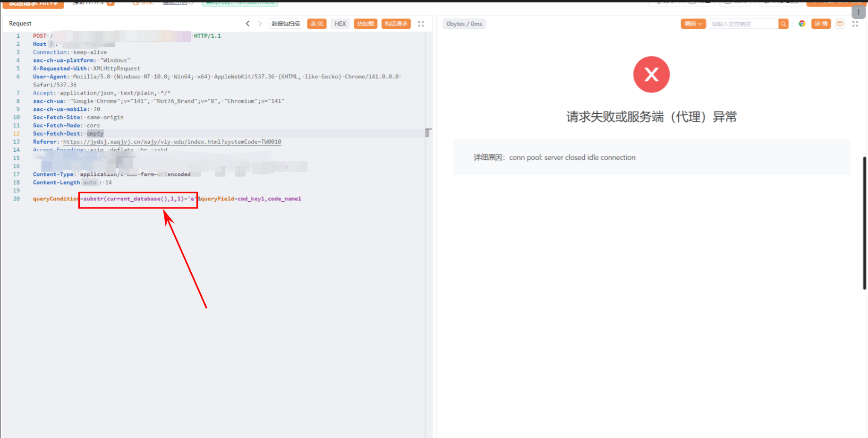
Task: Expand the response panel to fullscreen
Action: point(855,24)
